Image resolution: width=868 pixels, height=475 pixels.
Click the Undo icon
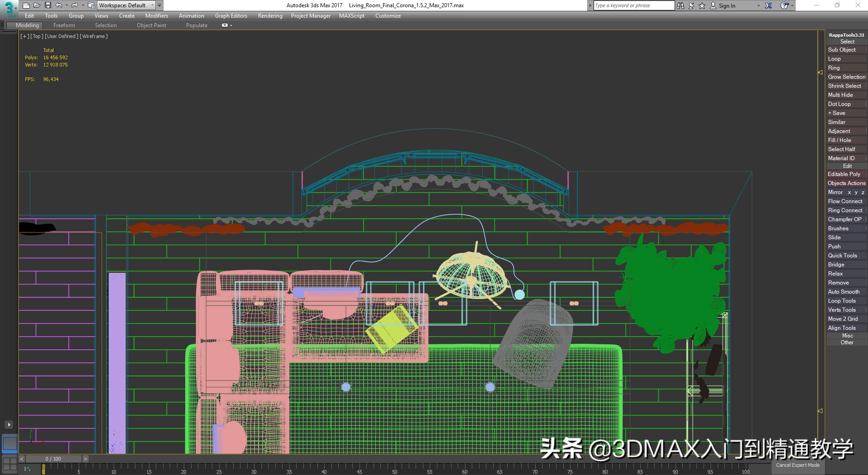pyautogui.click(x=58, y=5)
